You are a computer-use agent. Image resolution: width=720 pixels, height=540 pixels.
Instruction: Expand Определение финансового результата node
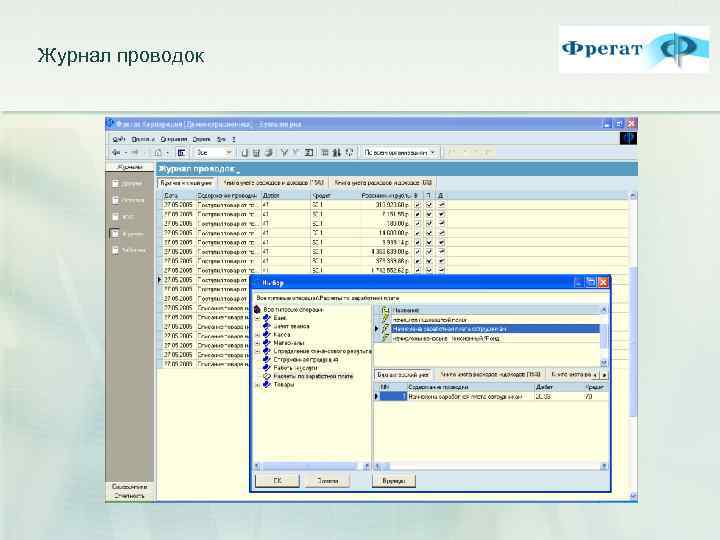258,351
